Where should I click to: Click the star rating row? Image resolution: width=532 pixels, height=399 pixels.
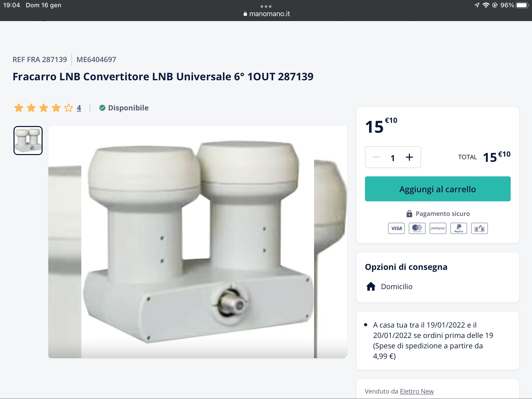[44, 108]
